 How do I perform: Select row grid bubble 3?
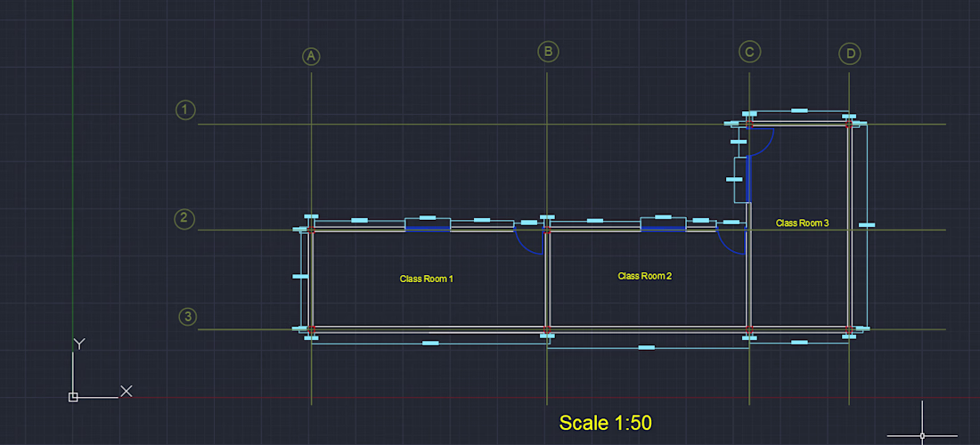[187, 317]
